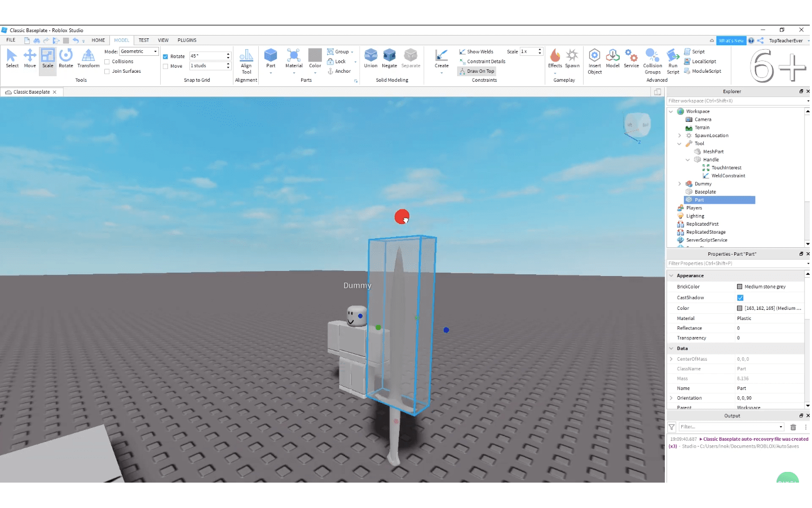The image size is (812, 508).
Task: Toggle the Join Surfaces checkbox
Action: click(107, 71)
